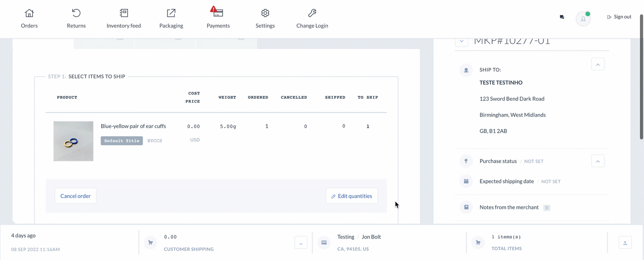Click the TESTE TESTINHO recipient name
Screen dimensions: 644x260
[x=501, y=82]
